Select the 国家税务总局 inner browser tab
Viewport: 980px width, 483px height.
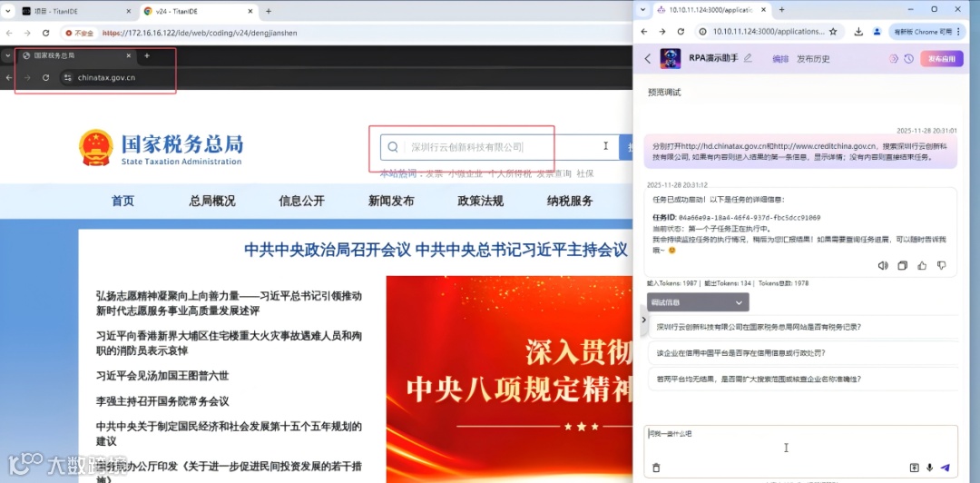[76, 55]
